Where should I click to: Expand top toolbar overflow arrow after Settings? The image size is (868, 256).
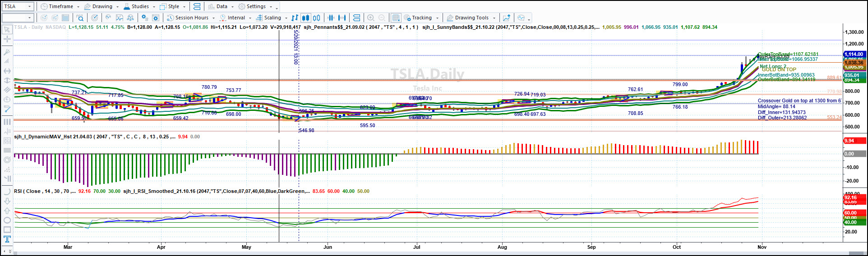click(x=277, y=8)
